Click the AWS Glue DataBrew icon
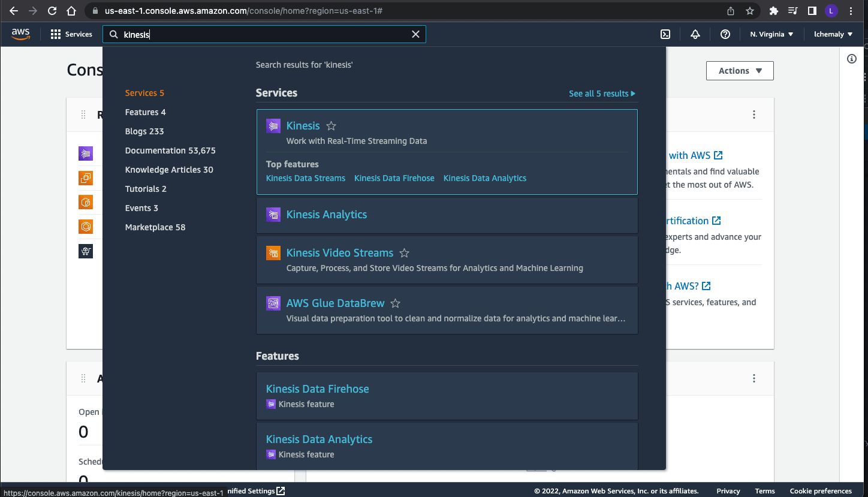The width and height of the screenshot is (868, 497). [x=273, y=303]
